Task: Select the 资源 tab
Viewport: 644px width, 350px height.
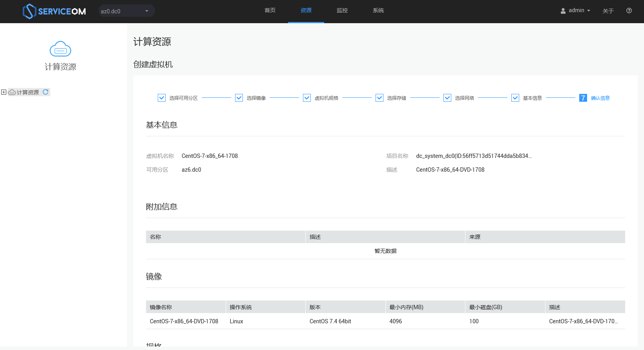Action: pos(306,11)
